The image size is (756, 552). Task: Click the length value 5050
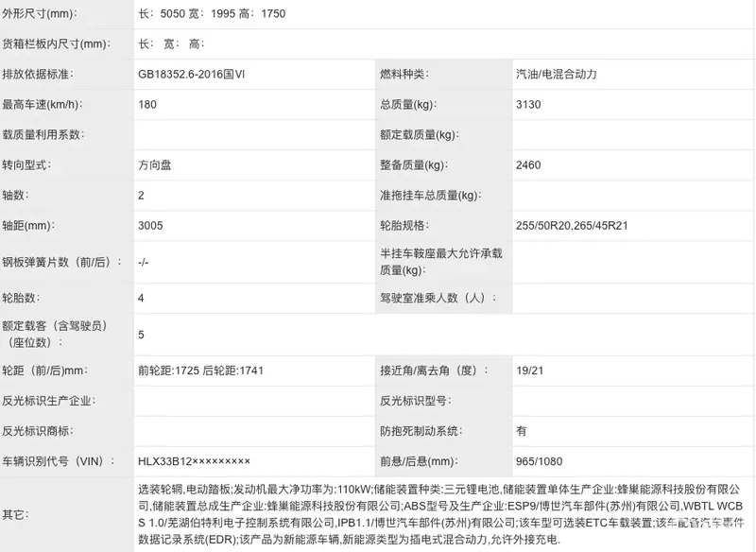point(171,14)
